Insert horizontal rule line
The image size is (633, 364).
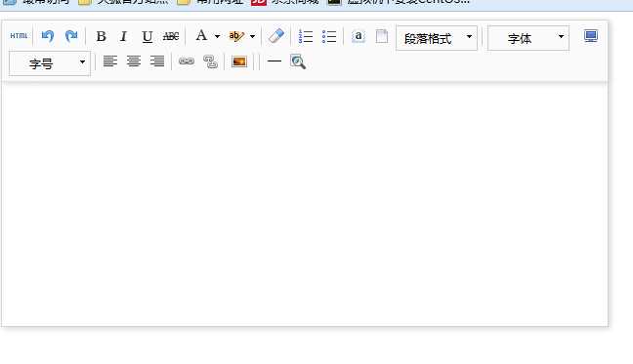274,61
